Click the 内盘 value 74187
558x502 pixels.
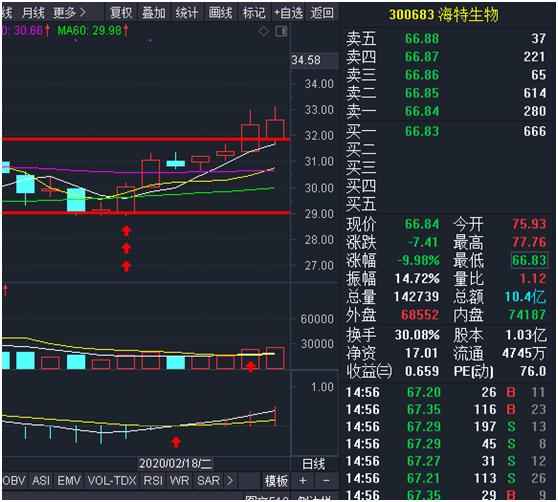tap(527, 315)
